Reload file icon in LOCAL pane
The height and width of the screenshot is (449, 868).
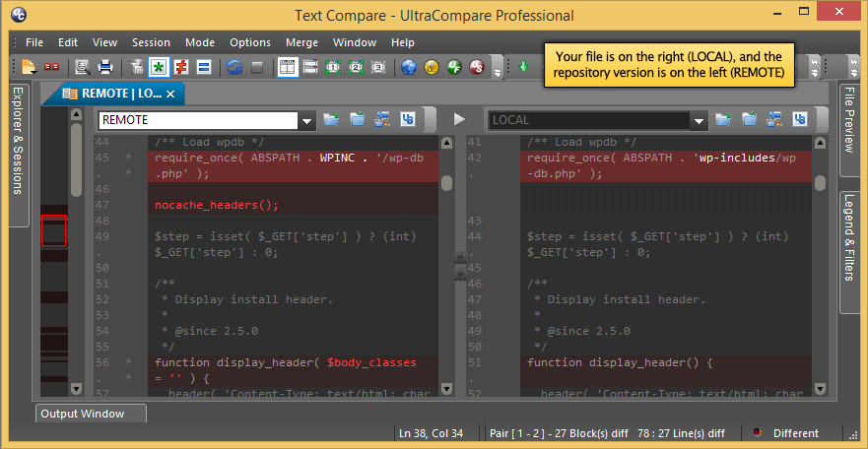[749, 118]
